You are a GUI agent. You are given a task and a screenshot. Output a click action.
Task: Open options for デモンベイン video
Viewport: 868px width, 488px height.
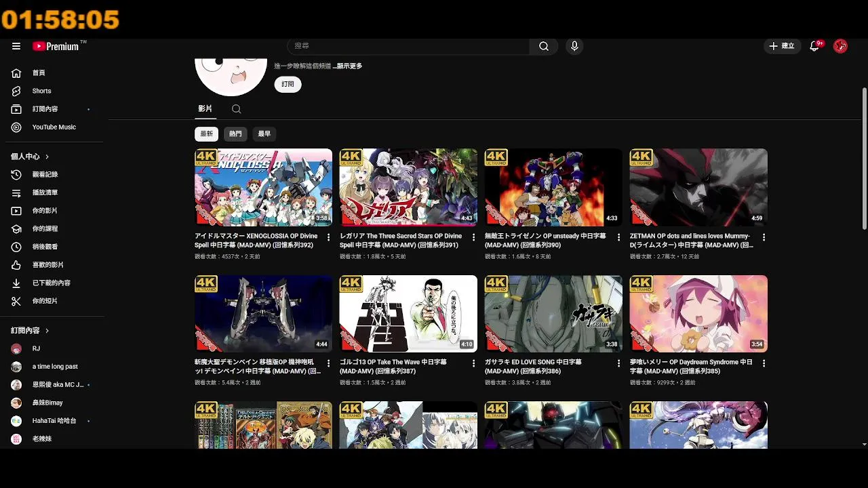coord(328,363)
